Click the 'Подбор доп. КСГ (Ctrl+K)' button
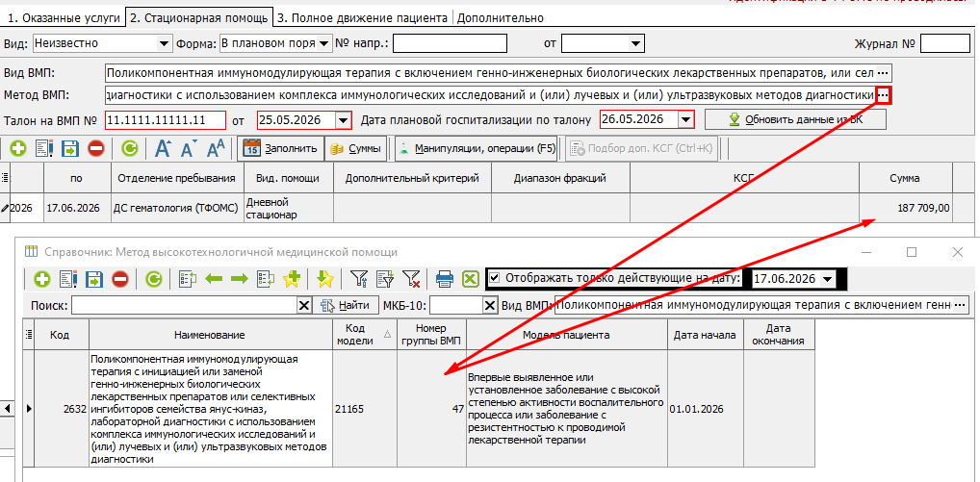Screen dimensions: 980x482 (x=642, y=148)
